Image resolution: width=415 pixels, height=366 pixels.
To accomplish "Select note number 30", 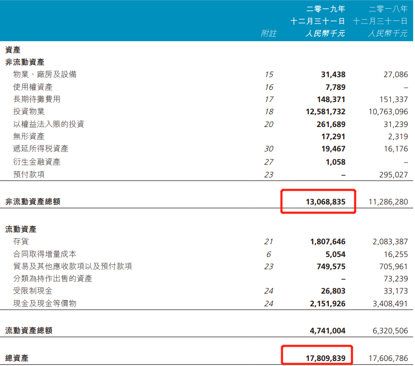I will click(x=269, y=149).
